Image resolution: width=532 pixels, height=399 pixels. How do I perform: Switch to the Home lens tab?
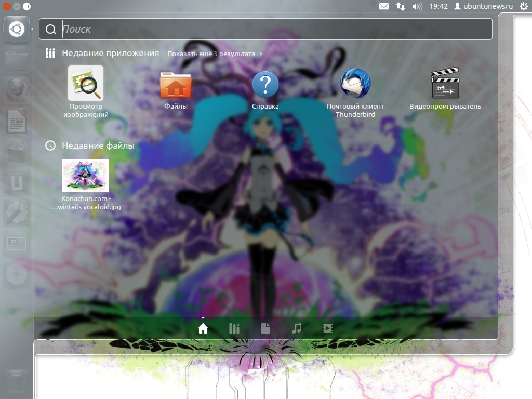[x=203, y=328]
